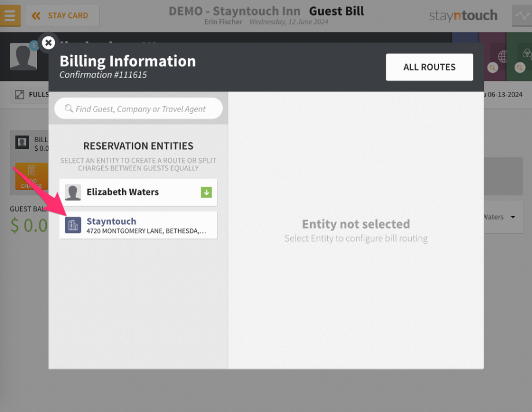Click the stayntouch logo
The height and width of the screenshot is (412, 532).
point(463,16)
